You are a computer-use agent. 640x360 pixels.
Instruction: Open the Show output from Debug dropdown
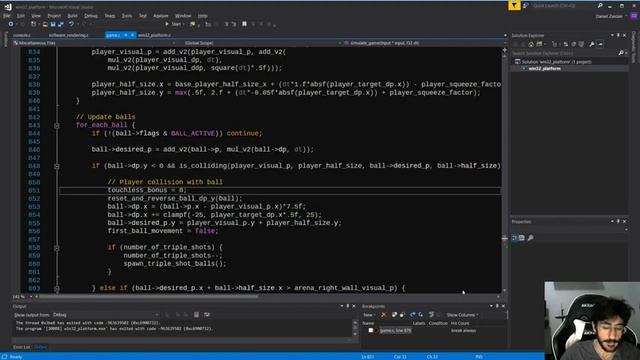(x=105, y=315)
